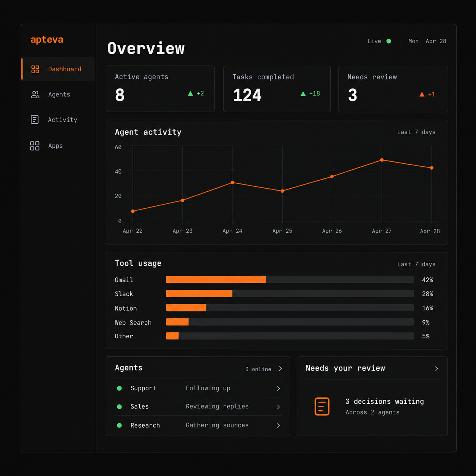Screen dimensions: 476x476
Task: Click the Gmail usage bar
Action: [290, 280]
